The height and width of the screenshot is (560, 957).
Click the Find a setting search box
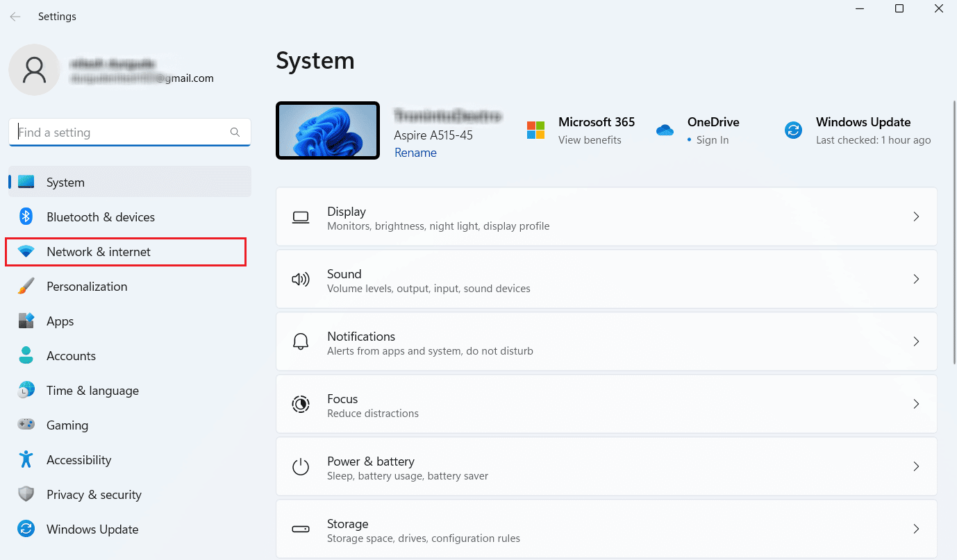coord(130,133)
